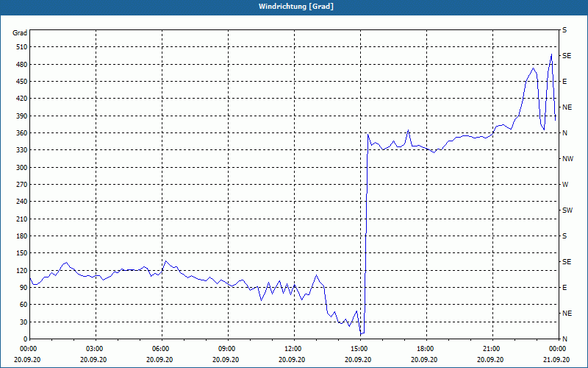Click the y-axis value 330
Screen dimensions: 588x368
coord(22,150)
